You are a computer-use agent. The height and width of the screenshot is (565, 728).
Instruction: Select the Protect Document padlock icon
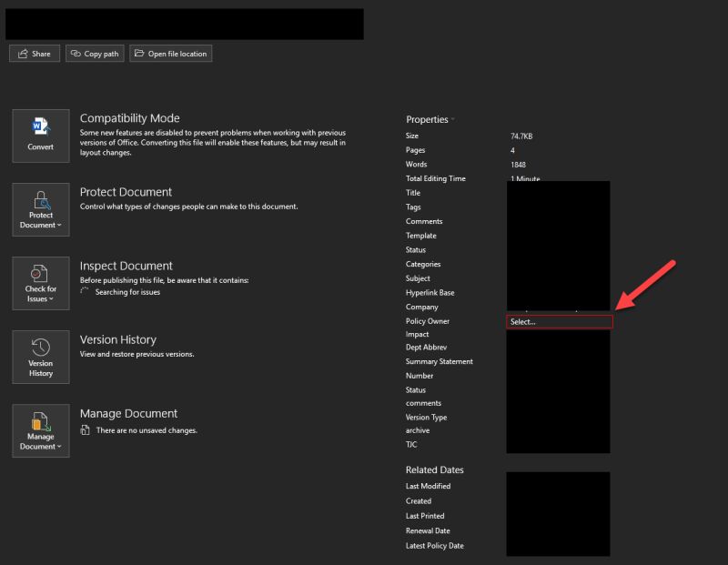click(x=40, y=202)
